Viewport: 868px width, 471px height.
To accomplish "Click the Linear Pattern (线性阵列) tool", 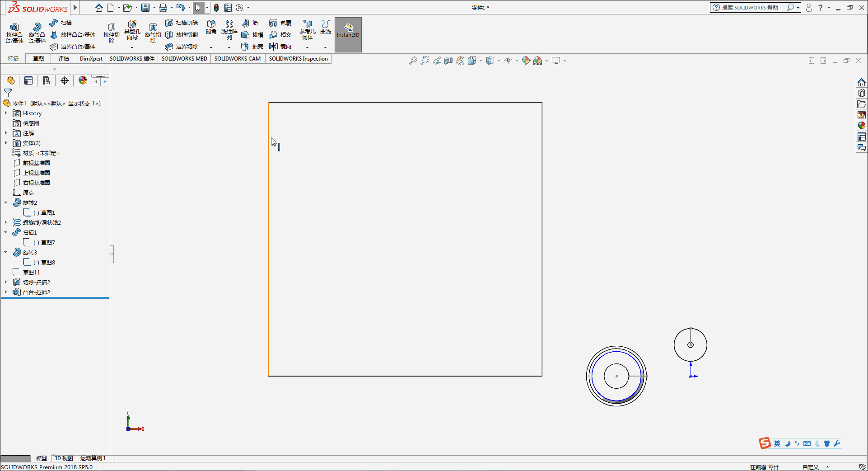I will [x=229, y=30].
